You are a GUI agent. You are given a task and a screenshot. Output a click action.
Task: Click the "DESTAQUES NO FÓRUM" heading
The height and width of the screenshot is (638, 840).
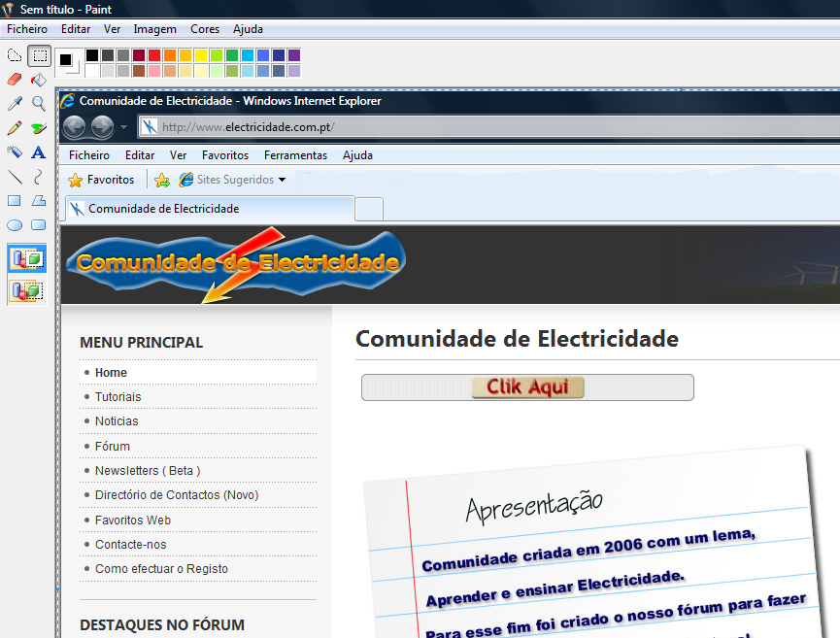click(162, 625)
